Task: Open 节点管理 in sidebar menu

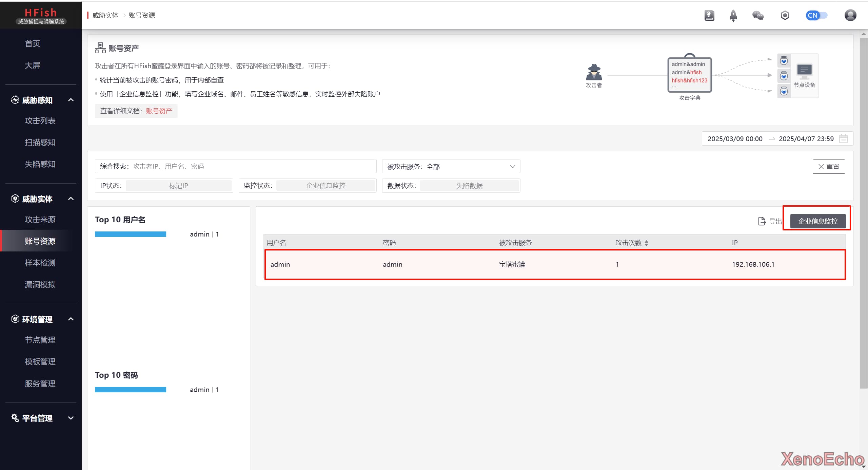Action: pos(40,340)
